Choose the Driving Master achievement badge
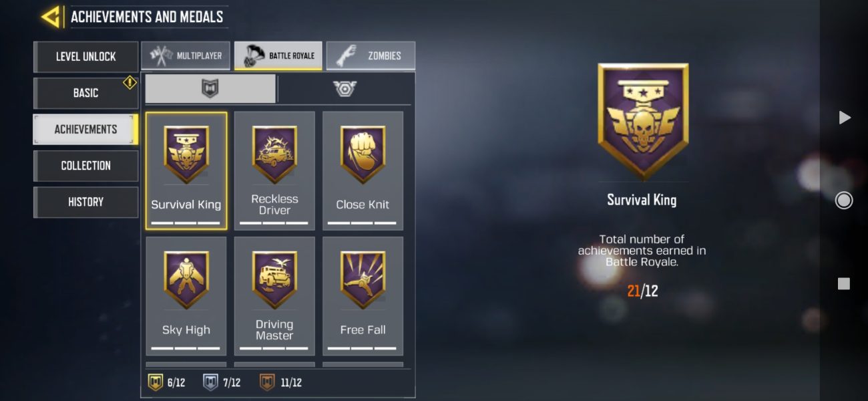868x401 pixels. click(x=274, y=296)
